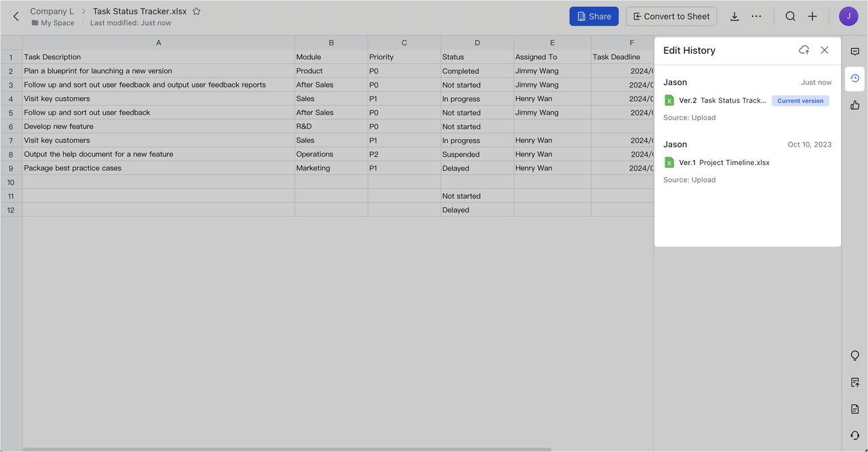This screenshot has height=452, width=868.
Task: Toggle the document outline icon in sidebar
Action: point(854,409)
